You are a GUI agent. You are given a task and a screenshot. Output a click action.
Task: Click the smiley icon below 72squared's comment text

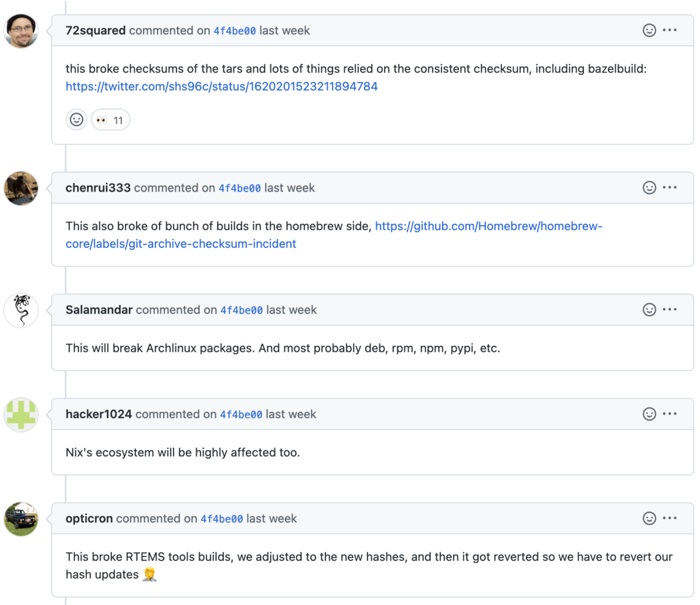[x=77, y=119]
